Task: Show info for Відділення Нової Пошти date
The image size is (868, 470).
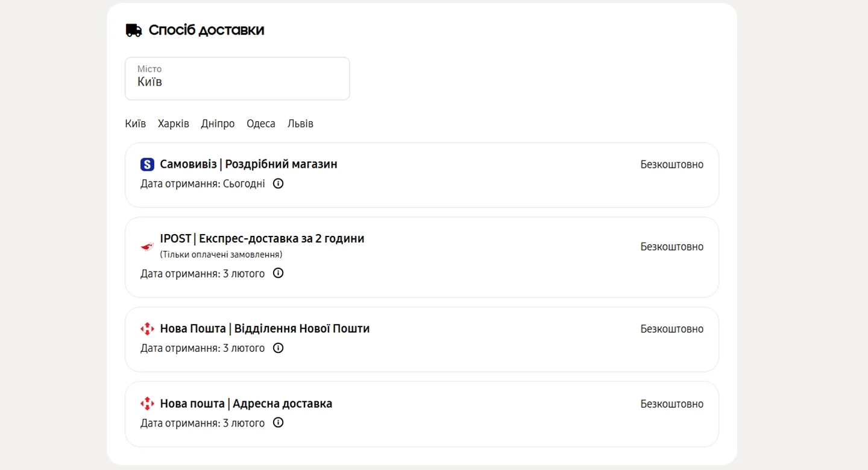Action: [x=278, y=348]
